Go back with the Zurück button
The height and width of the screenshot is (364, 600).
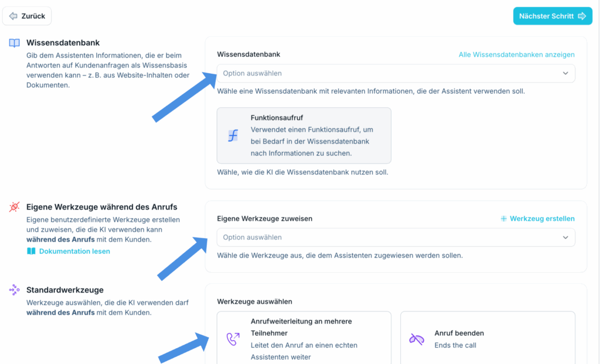click(x=27, y=16)
